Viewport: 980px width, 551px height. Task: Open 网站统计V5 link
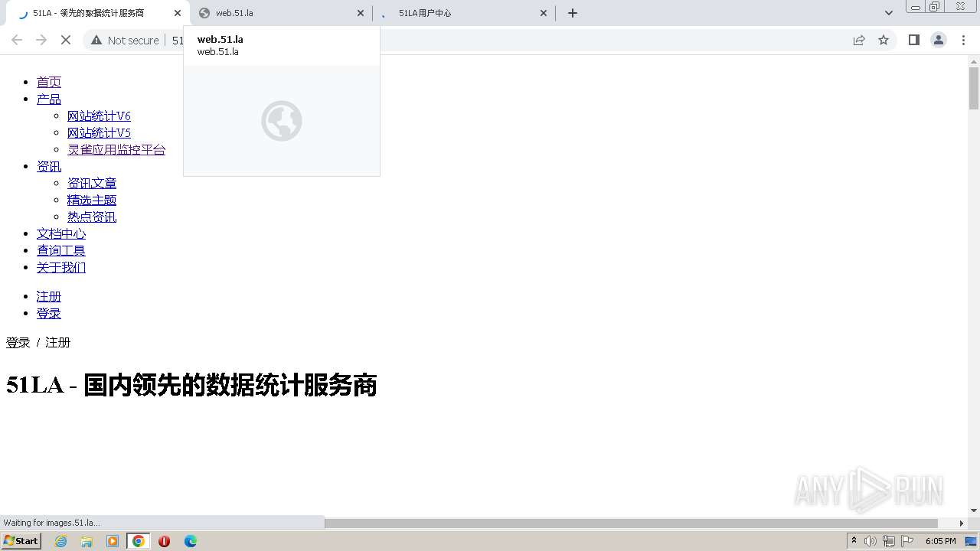click(99, 132)
